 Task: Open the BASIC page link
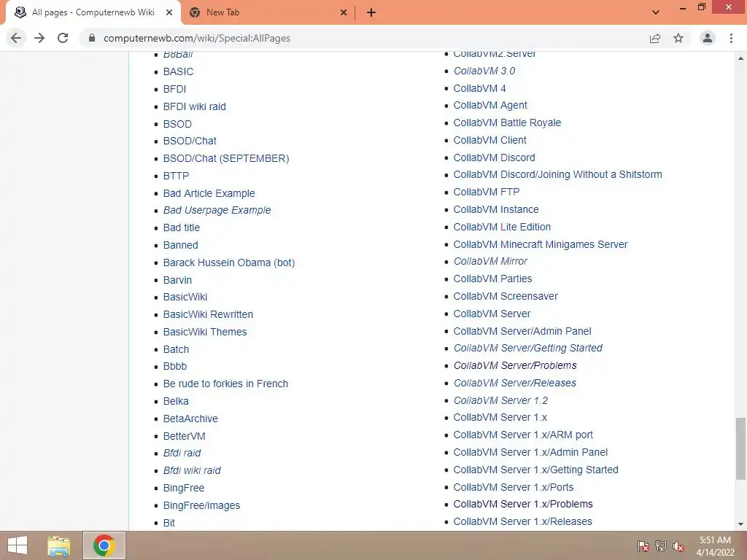[x=178, y=71]
